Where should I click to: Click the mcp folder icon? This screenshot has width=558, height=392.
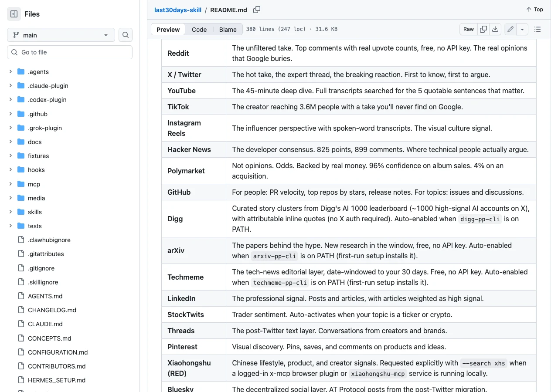click(21, 184)
